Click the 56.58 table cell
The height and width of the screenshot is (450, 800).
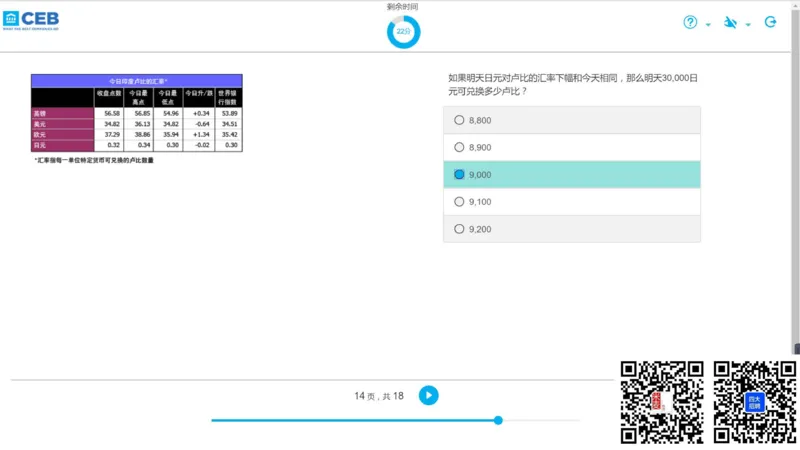109,113
